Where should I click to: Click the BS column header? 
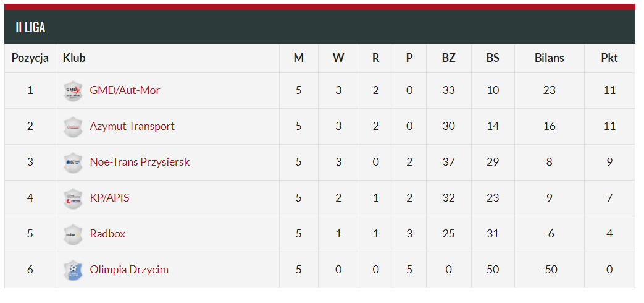coord(493,58)
